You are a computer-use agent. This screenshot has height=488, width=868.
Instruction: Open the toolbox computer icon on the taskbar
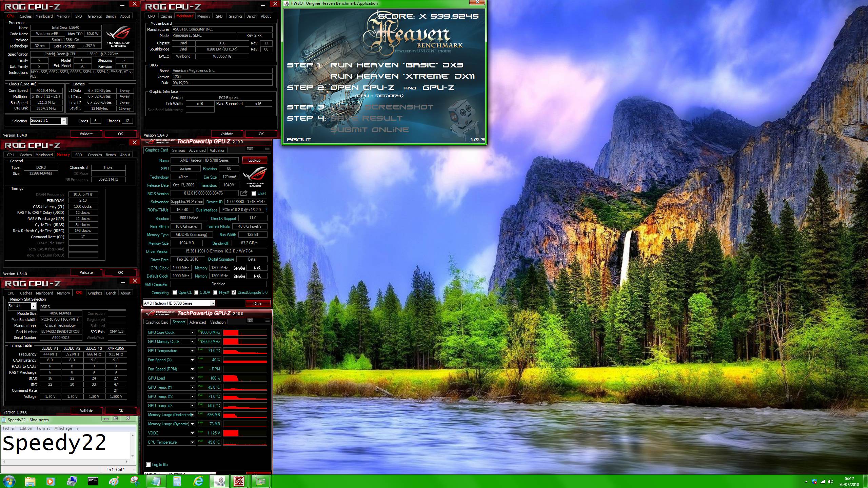[x=72, y=481]
